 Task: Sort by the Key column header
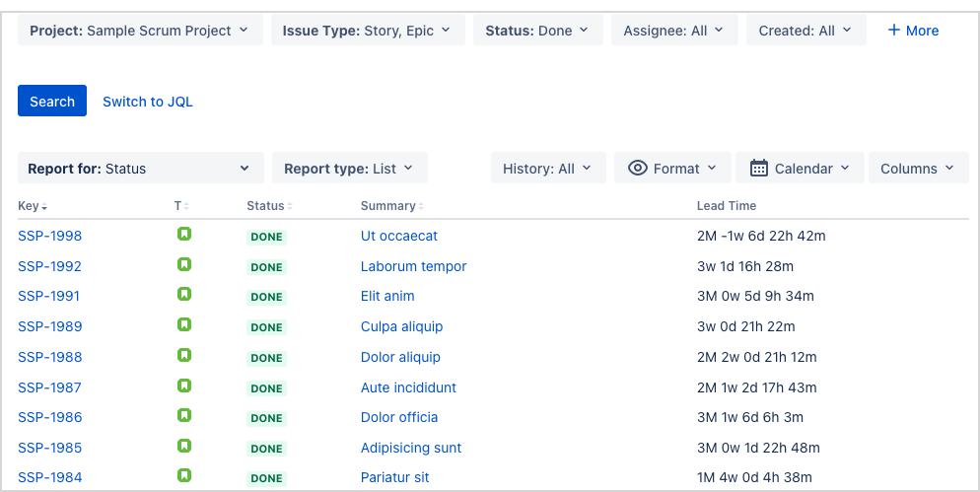point(33,206)
